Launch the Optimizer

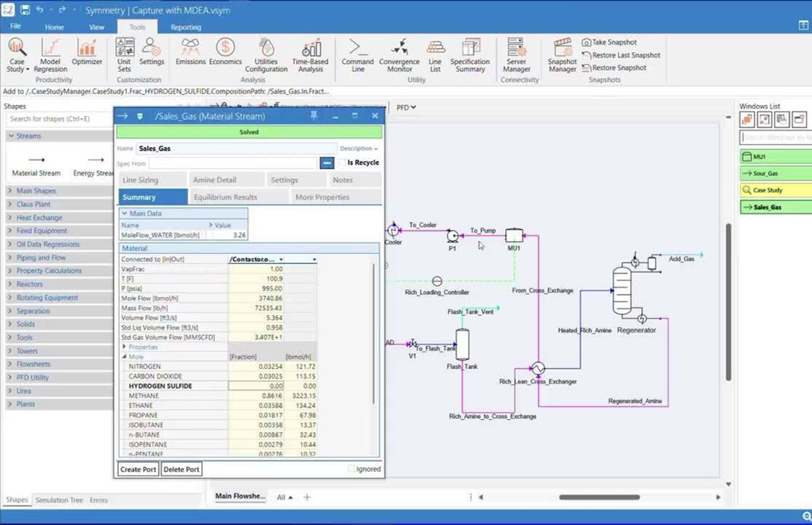86,52
